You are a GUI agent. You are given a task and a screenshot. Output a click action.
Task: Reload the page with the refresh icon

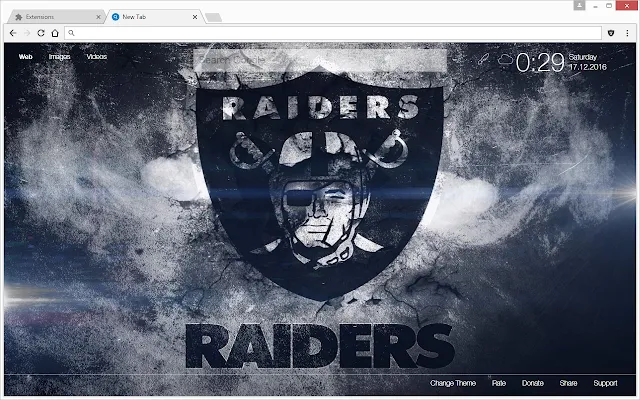[41, 33]
